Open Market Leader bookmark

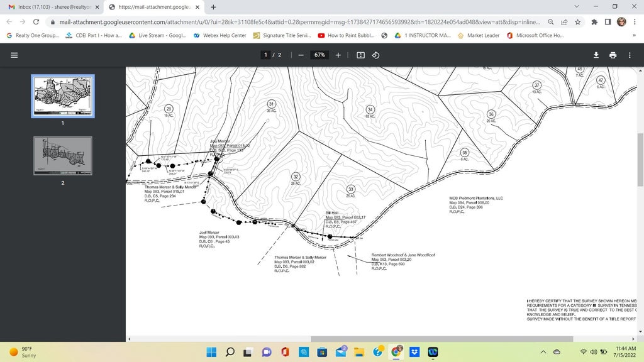point(479,35)
